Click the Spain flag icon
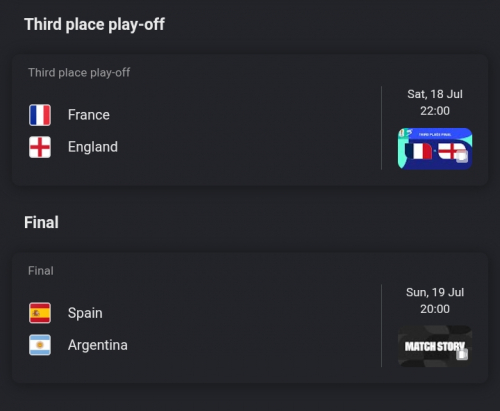 [x=40, y=313]
